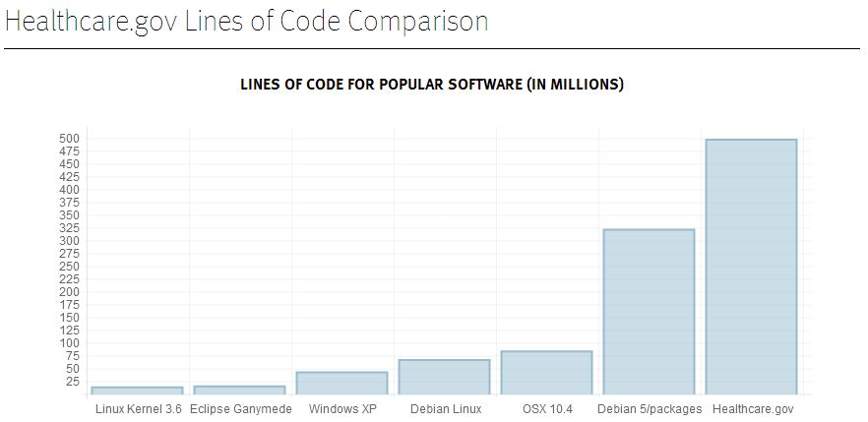Click the 300 y-axis value
Screen dimensions: 868x422
(70, 241)
